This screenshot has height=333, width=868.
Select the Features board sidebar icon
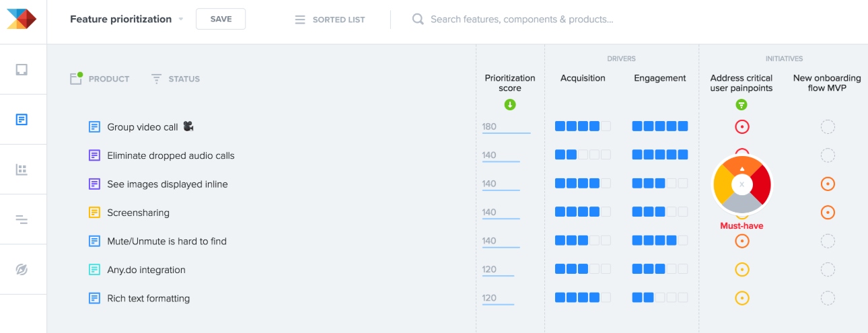[x=22, y=120]
